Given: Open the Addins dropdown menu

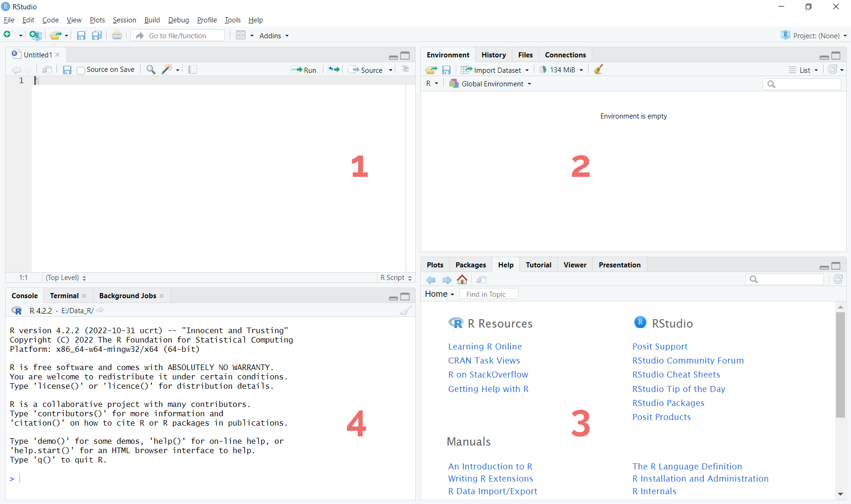Looking at the screenshot, I should [274, 36].
